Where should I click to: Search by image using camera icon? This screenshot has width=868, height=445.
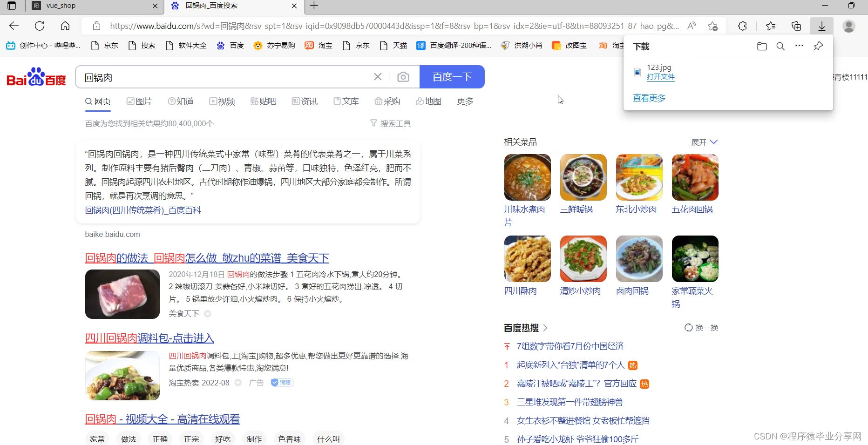pyautogui.click(x=403, y=77)
